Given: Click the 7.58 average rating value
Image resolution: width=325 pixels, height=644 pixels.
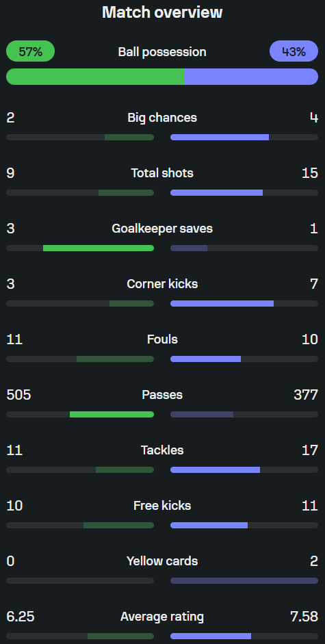Looking at the screenshot, I should pyautogui.click(x=304, y=617).
